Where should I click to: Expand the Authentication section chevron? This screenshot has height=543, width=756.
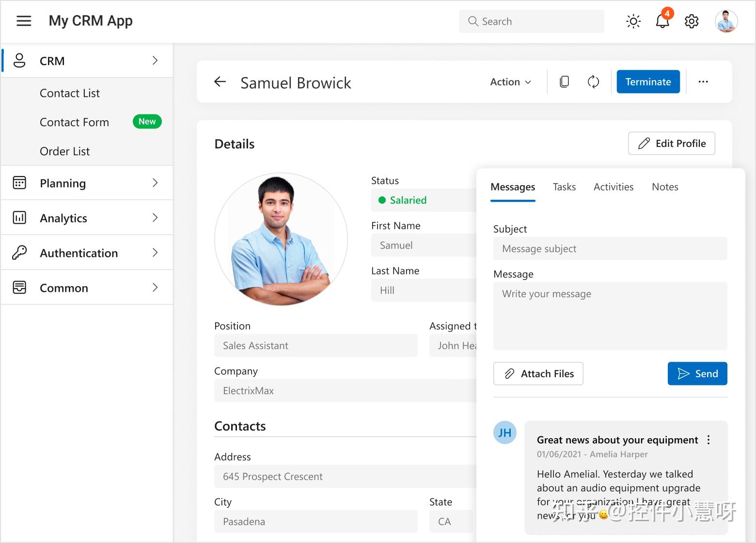click(155, 253)
